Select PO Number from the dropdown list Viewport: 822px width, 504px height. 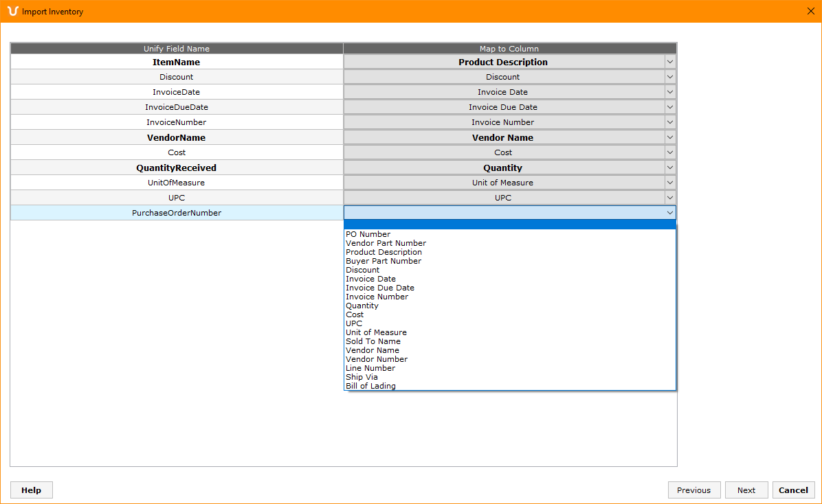pos(368,234)
